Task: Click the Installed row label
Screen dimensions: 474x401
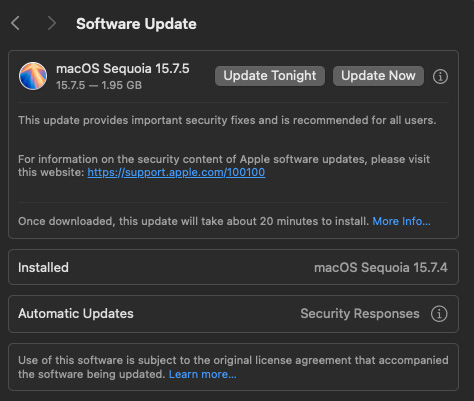Action: click(43, 267)
